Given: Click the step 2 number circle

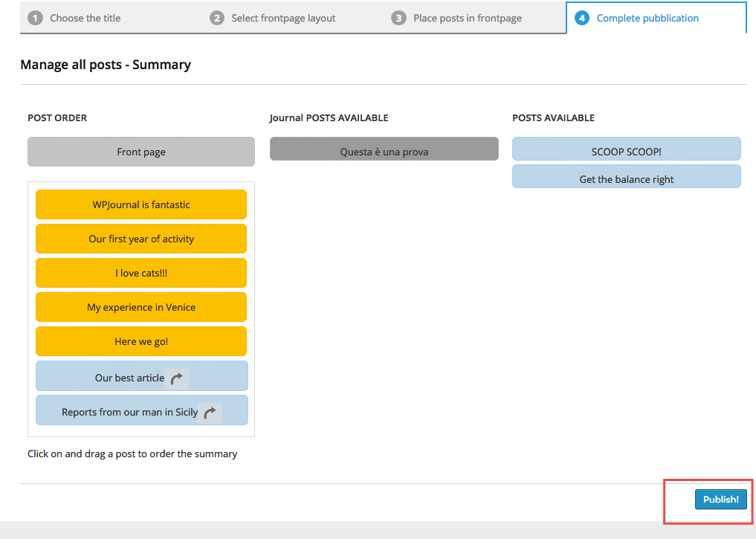Looking at the screenshot, I should (217, 18).
